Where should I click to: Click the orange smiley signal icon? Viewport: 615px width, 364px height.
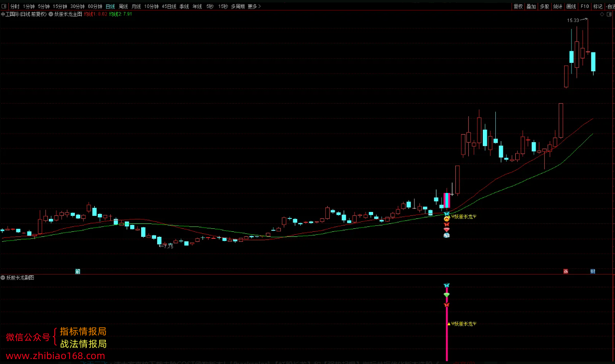point(447,218)
